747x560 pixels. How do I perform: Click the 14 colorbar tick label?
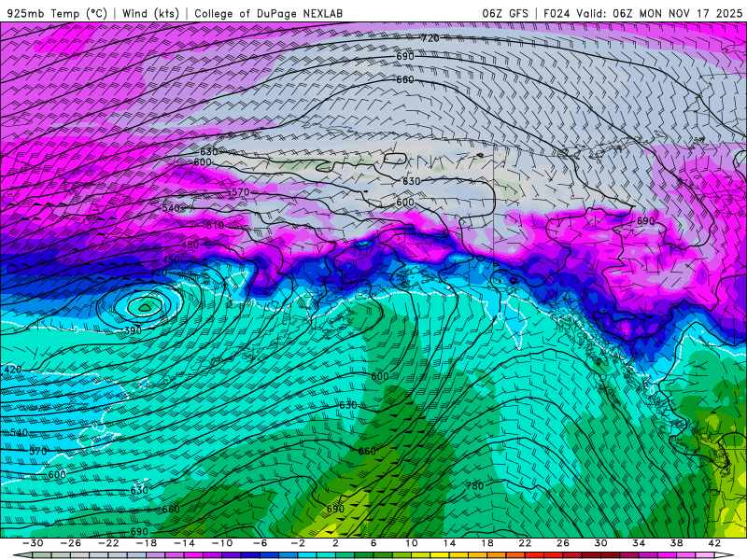(x=449, y=543)
